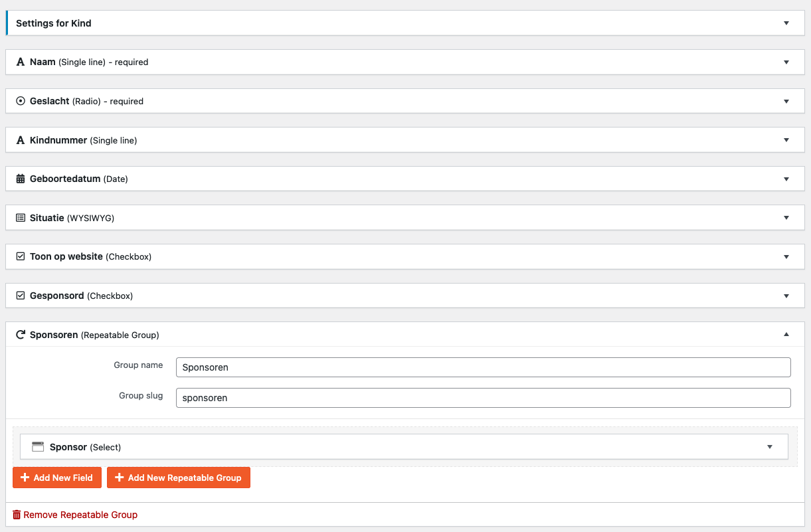
Task: Click the checkbox icon beside Toon op website
Action: pos(21,256)
